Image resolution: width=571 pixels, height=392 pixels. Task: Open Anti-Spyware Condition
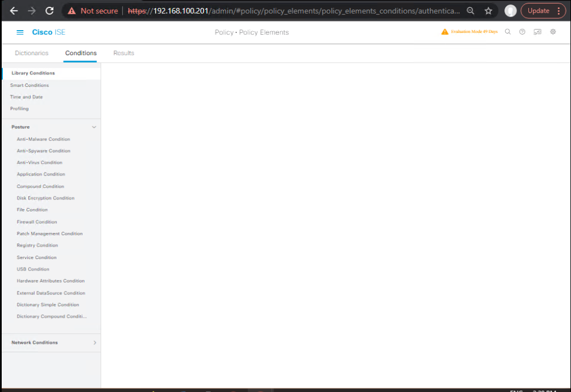(x=43, y=151)
